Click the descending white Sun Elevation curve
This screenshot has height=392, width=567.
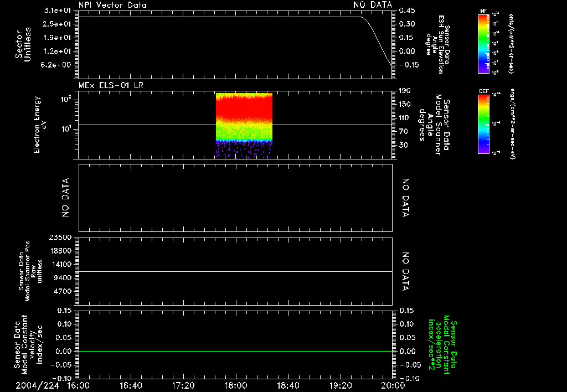coord(377,40)
